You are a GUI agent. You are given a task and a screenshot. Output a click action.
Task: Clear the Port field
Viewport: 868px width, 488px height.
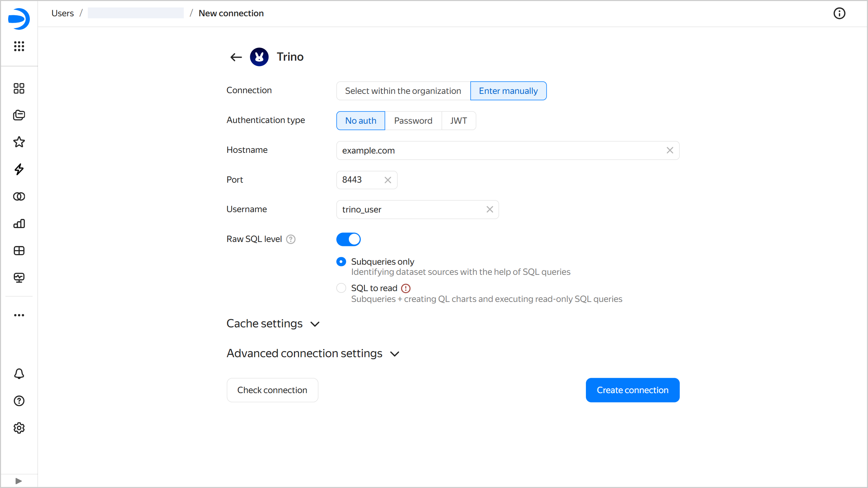coord(388,180)
